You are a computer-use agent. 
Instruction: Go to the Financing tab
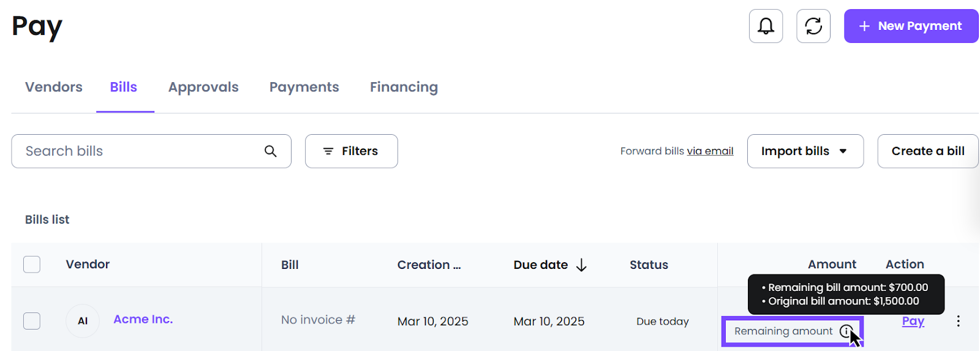[x=404, y=87]
